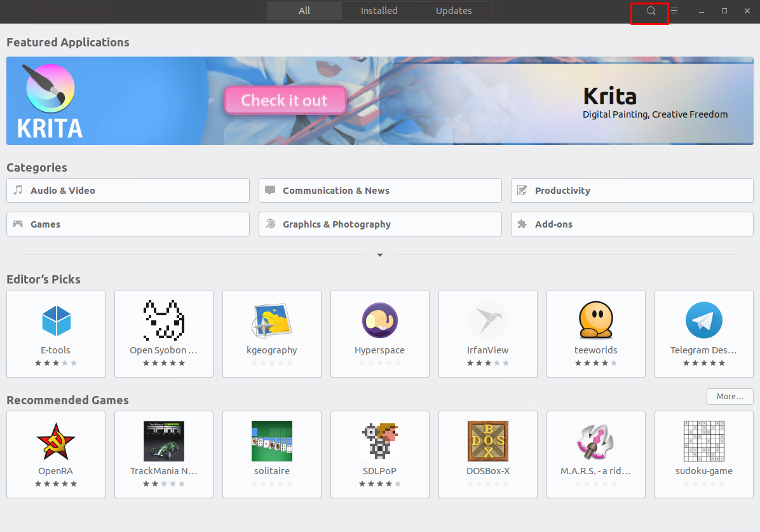The width and height of the screenshot is (760, 532).
Task: Open the M.A.R.S. game icon
Action: 595,441
